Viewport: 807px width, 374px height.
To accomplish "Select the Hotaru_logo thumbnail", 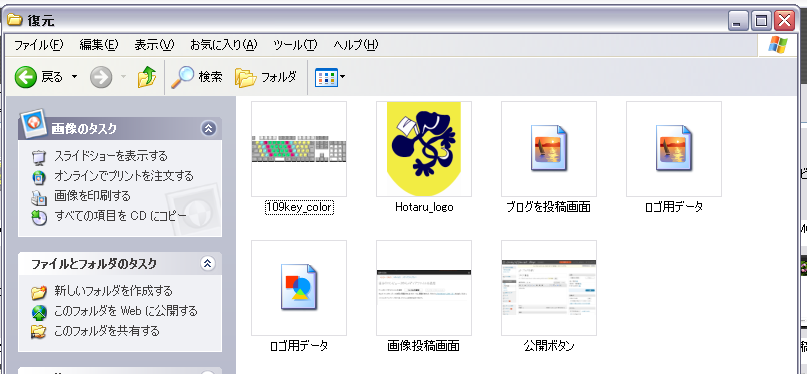I will [424, 149].
